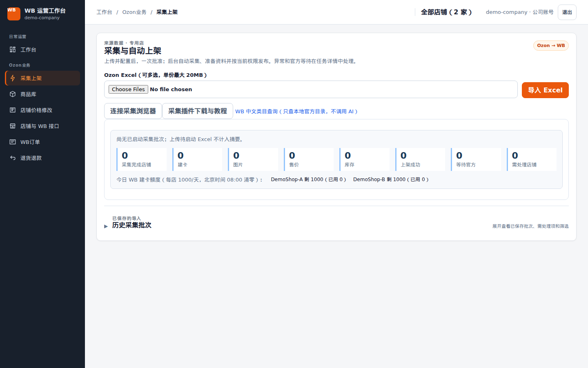The height and width of the screenshot is (368, 588).
Task: Click the box icon beside 商品库
Action: [13, 94]
